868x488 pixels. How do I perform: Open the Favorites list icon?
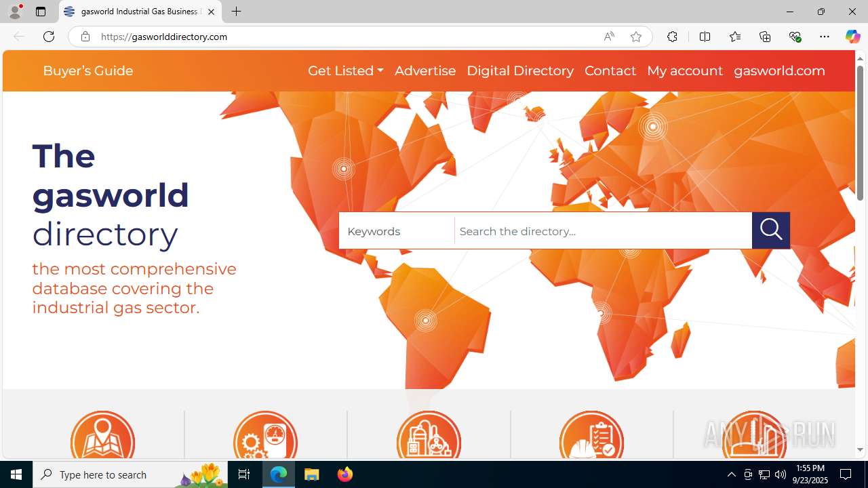click(735, 37)
